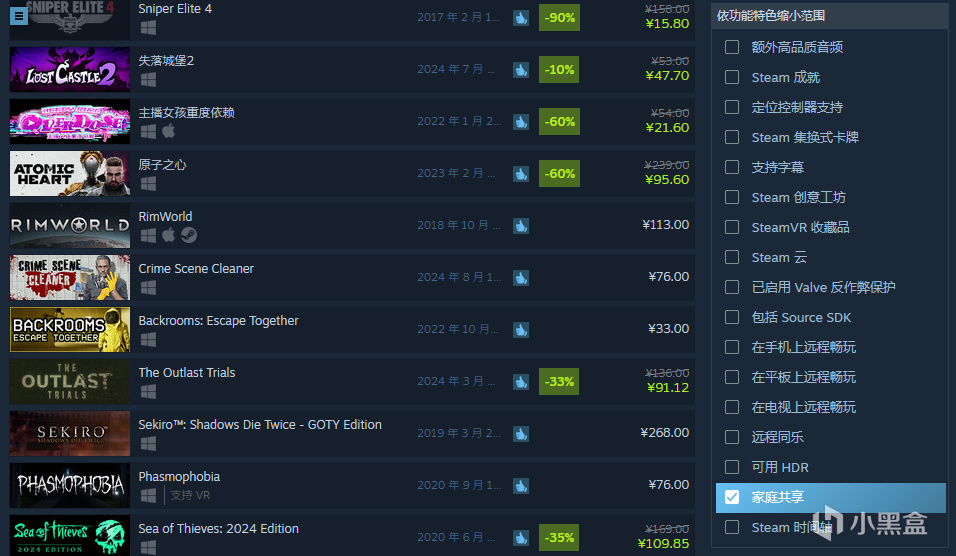Screen dimensions: 956x556
Task: Click the SteamOS platform icon under RimWorld
Action: click(189, 235)
